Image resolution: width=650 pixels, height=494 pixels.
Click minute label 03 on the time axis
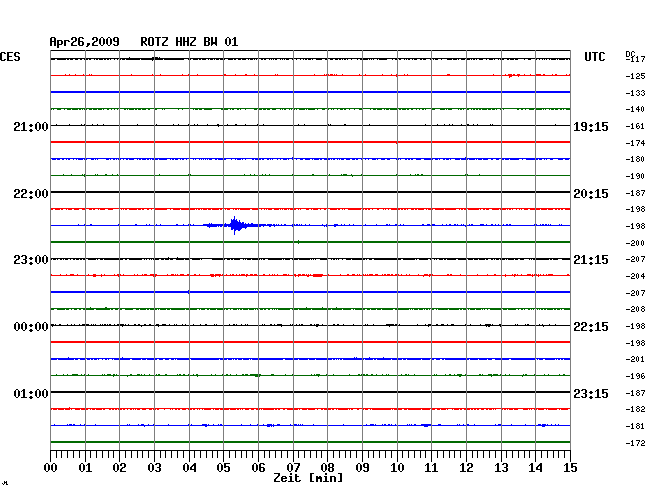154,468
